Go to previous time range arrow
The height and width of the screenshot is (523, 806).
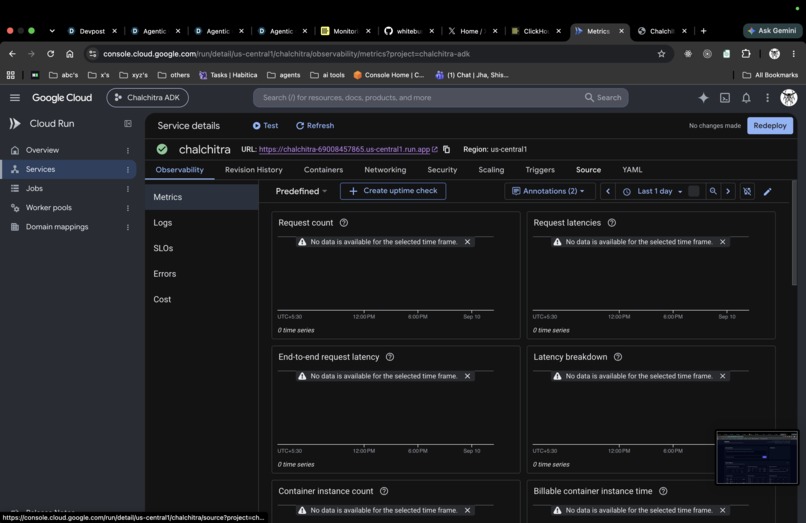click(x=608, y=191)
